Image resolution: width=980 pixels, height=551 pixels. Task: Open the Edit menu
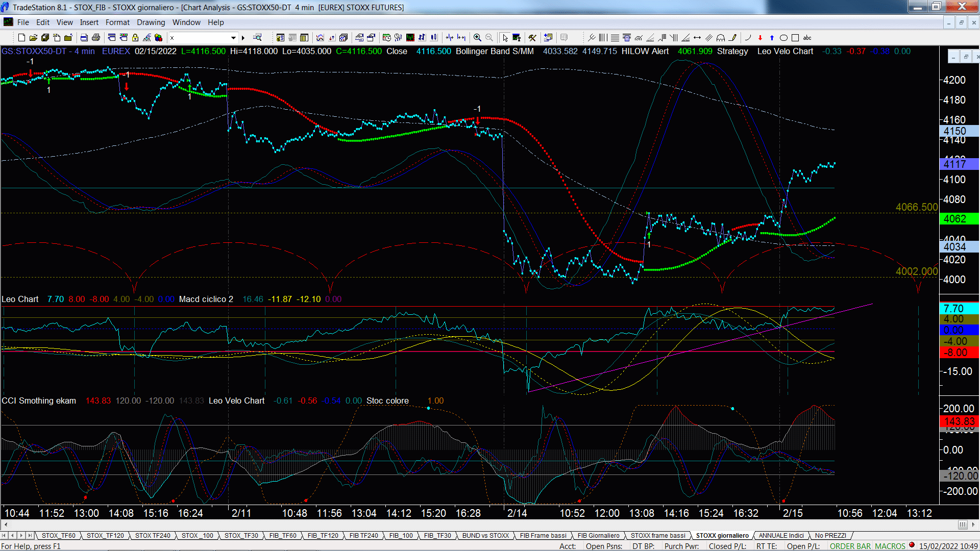tap(43, 22)
